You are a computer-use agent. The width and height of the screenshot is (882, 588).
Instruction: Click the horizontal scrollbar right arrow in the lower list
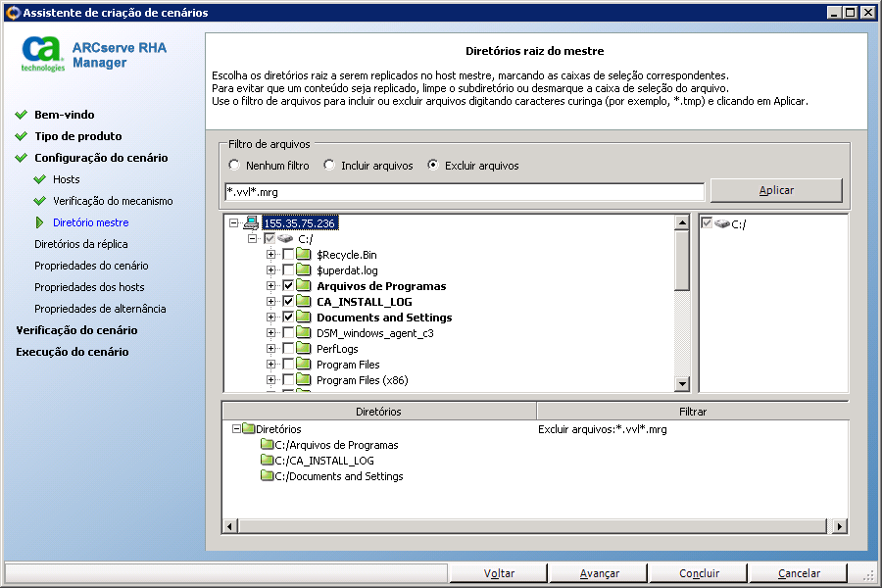coord(840,526)
